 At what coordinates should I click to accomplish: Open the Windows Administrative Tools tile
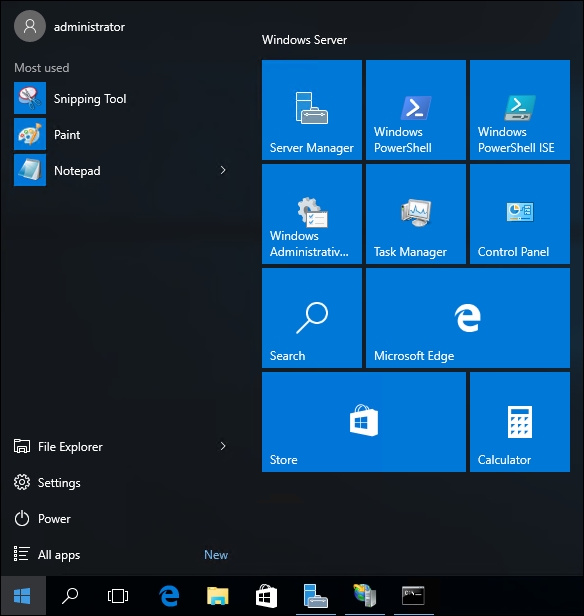tap(311, 214)
